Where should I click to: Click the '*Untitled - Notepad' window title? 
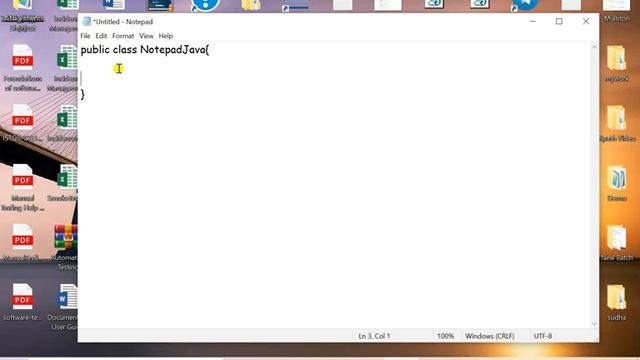(123, 22)
